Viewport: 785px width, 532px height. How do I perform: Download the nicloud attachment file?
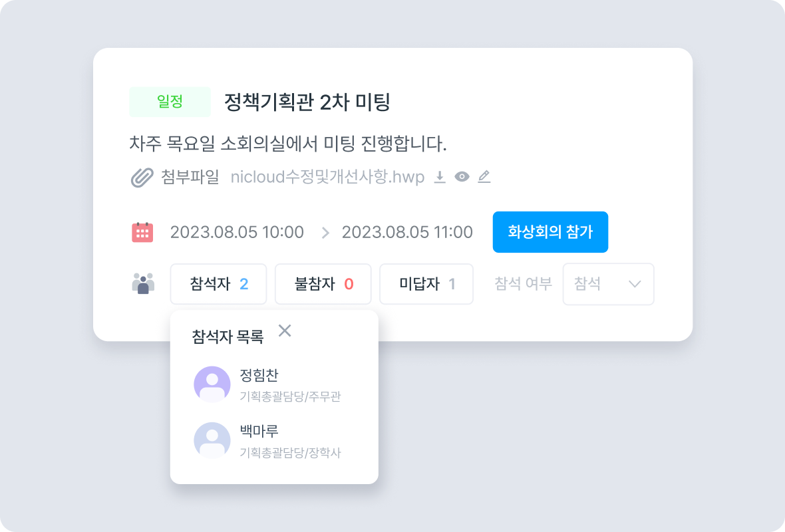pos(440,177)
